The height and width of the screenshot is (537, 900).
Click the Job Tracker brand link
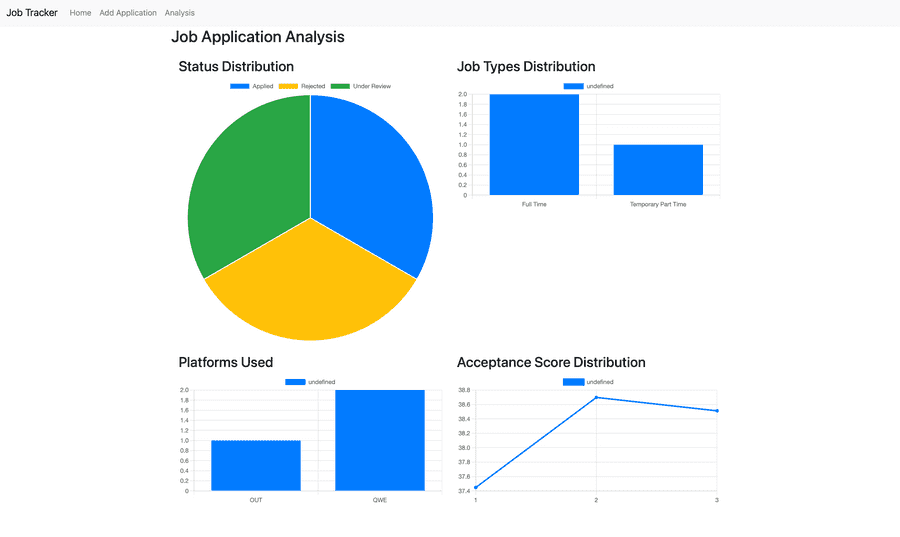[32, 13]
